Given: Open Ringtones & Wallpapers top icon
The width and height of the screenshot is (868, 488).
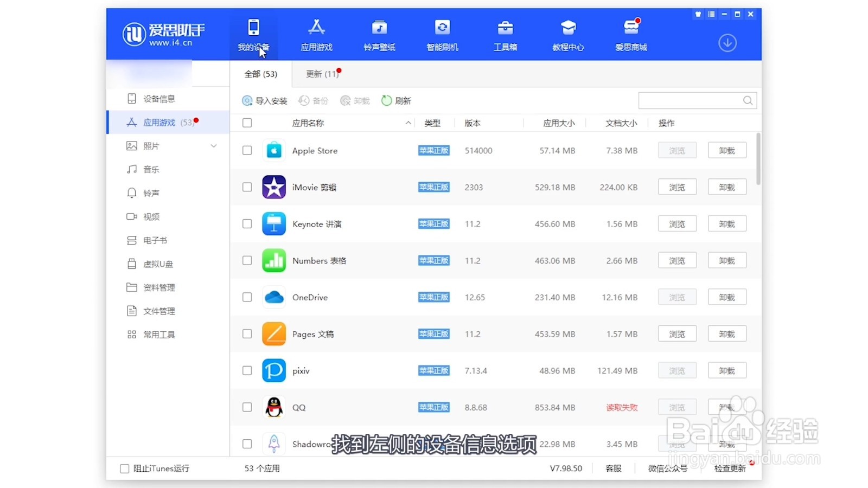Looking at the screenshot, I should pyautogui.click(x=380, y=35).
